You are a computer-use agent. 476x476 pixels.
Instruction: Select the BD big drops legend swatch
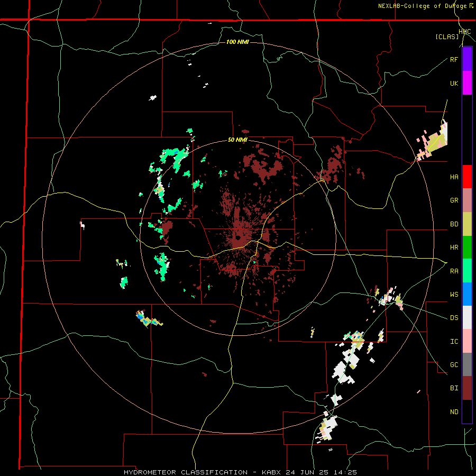(467, 224)
